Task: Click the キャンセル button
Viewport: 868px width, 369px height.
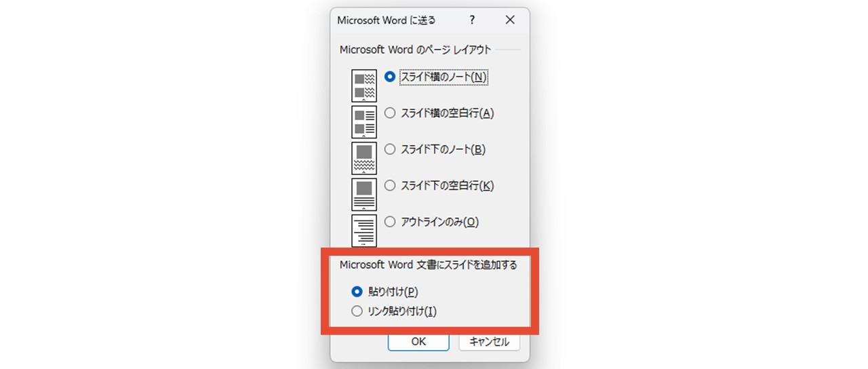Action: (489, 342)
